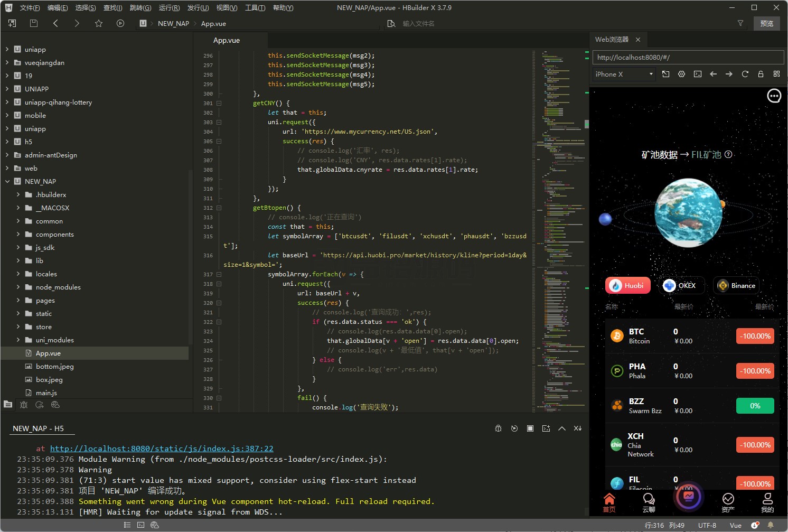Open the iPhone X device dropdown

click(624, 74)
